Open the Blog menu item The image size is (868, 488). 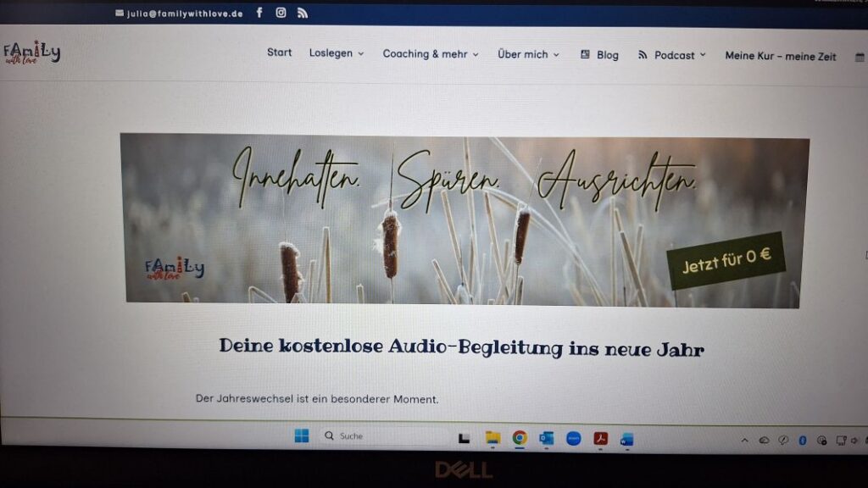600,55
